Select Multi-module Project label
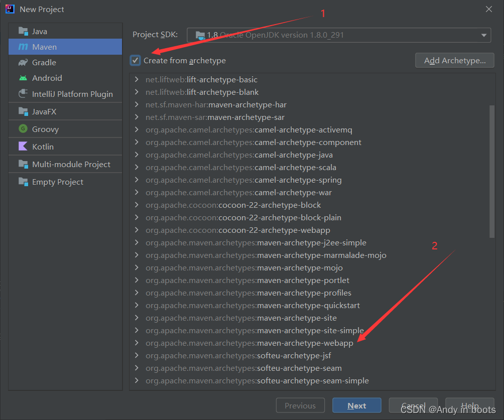Viewport: 504px width, 420px height. [x=71, y=165]
